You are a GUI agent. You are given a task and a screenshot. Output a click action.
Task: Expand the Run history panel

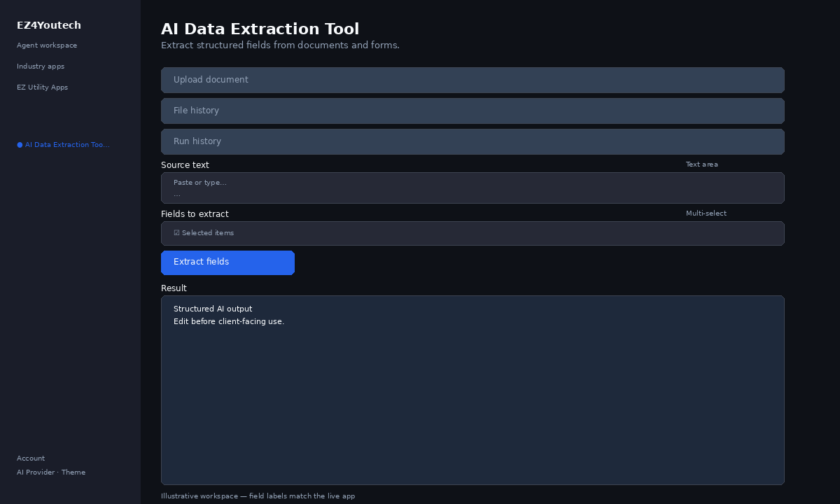(472, 141)
